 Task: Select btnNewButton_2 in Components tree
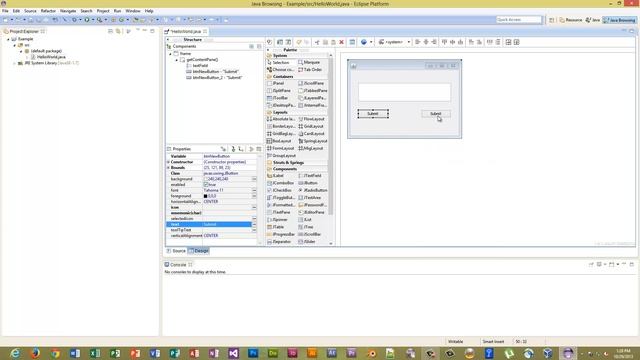point(214,78)
